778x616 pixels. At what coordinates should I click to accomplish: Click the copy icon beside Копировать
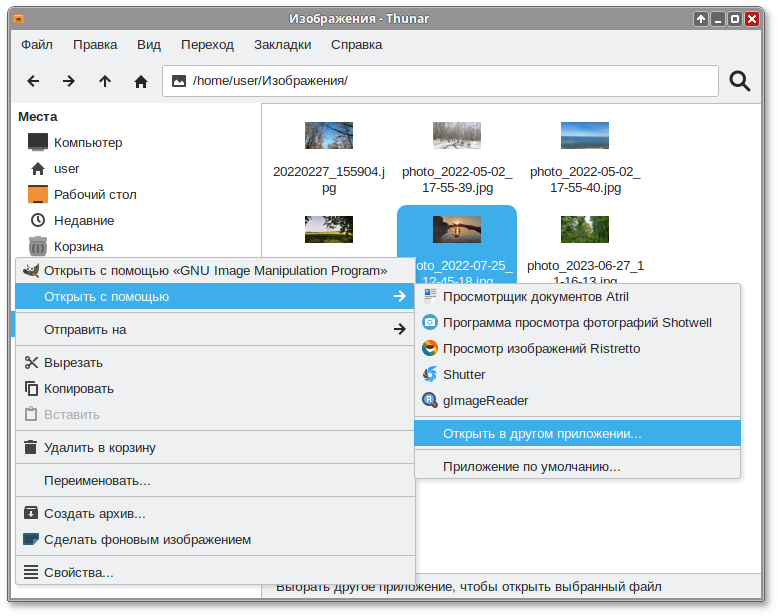tap(31, 388)
